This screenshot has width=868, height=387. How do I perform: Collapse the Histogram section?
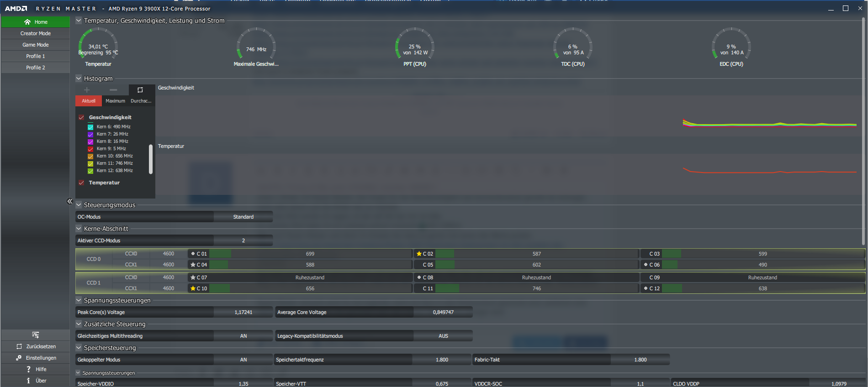[79, 78]
